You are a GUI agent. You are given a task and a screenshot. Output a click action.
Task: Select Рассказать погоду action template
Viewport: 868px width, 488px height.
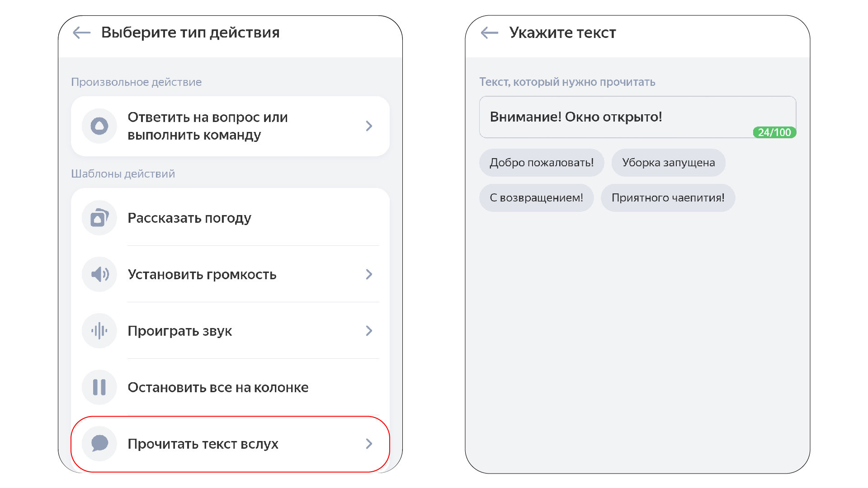point(189,218)
